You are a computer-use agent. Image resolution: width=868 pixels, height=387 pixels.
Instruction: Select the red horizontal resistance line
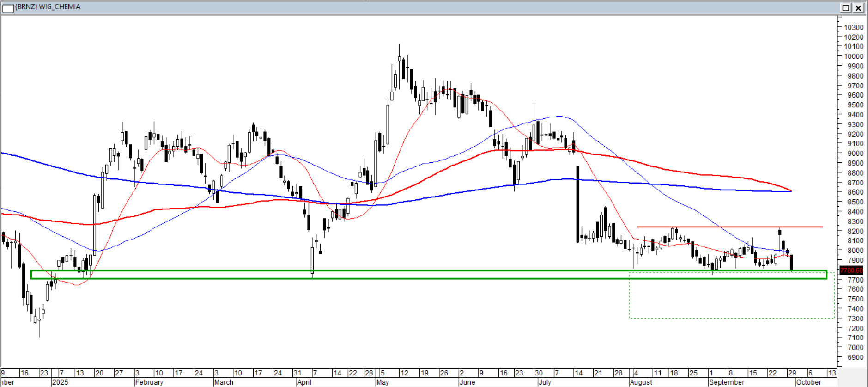point(730,227)
